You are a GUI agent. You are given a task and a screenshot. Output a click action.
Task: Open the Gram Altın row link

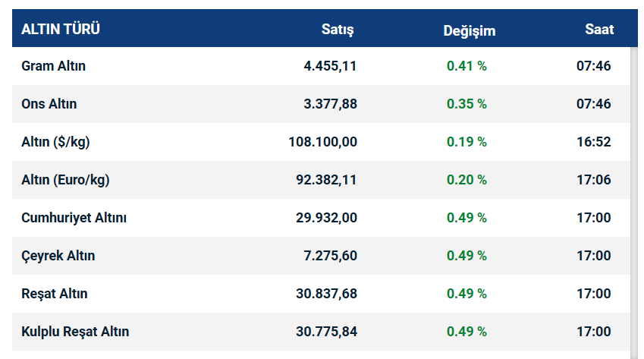click(53, 66)
